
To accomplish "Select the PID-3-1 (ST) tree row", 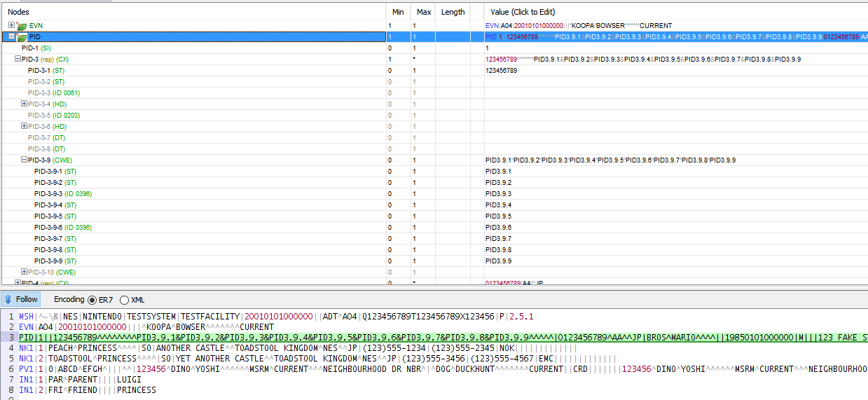I will 193,71.
